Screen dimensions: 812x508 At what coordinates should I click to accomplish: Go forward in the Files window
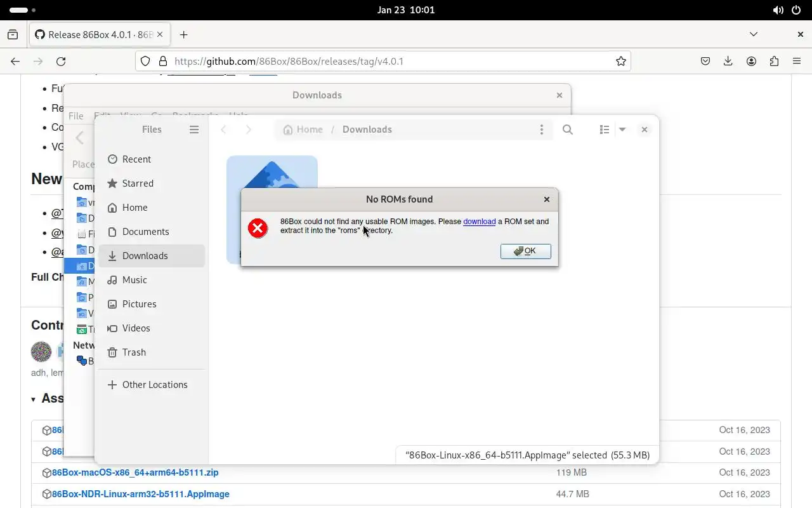248,130
